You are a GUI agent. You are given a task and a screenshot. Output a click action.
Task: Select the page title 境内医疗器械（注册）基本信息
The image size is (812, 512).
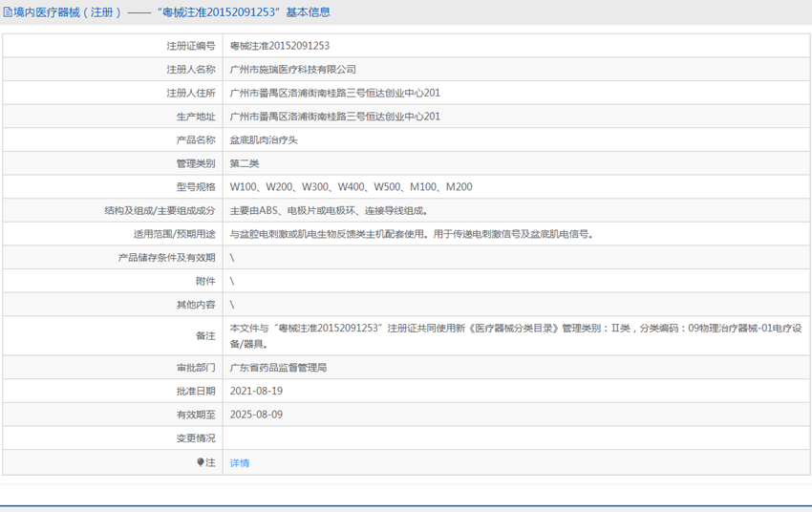pyautogui.click(x=171, y=12)
